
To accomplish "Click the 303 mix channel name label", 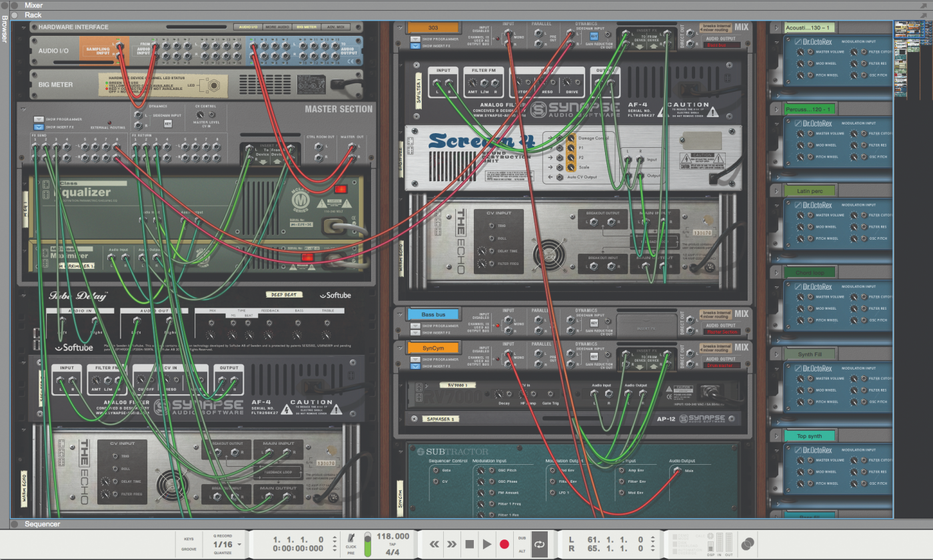I will 433,27.
